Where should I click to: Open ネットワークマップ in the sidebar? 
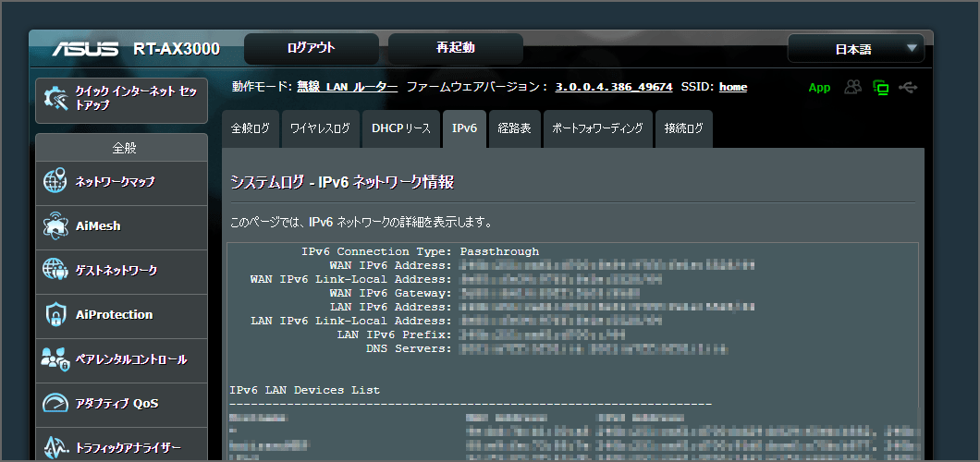click(x=115, y=182)
